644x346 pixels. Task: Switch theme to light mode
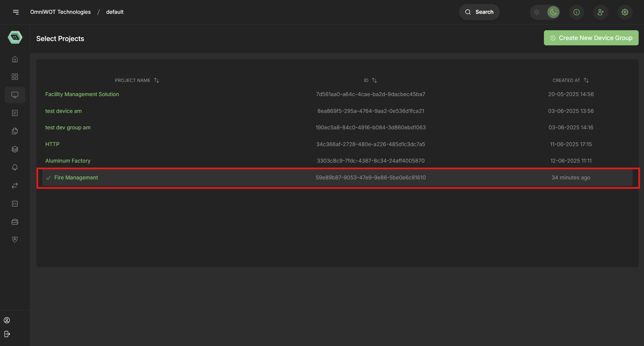(536, 12)
